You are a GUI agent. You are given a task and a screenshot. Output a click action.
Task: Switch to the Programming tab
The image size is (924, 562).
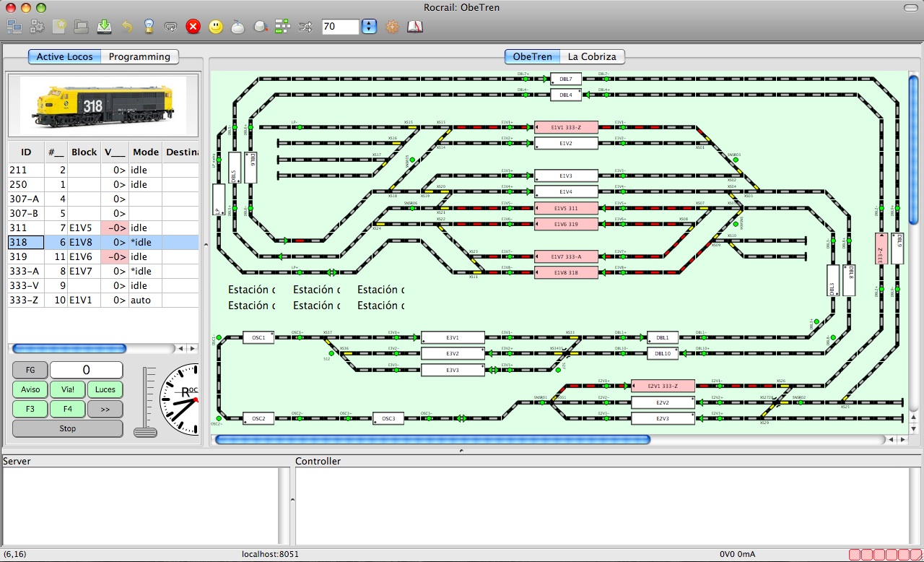[x=139, y=56]
